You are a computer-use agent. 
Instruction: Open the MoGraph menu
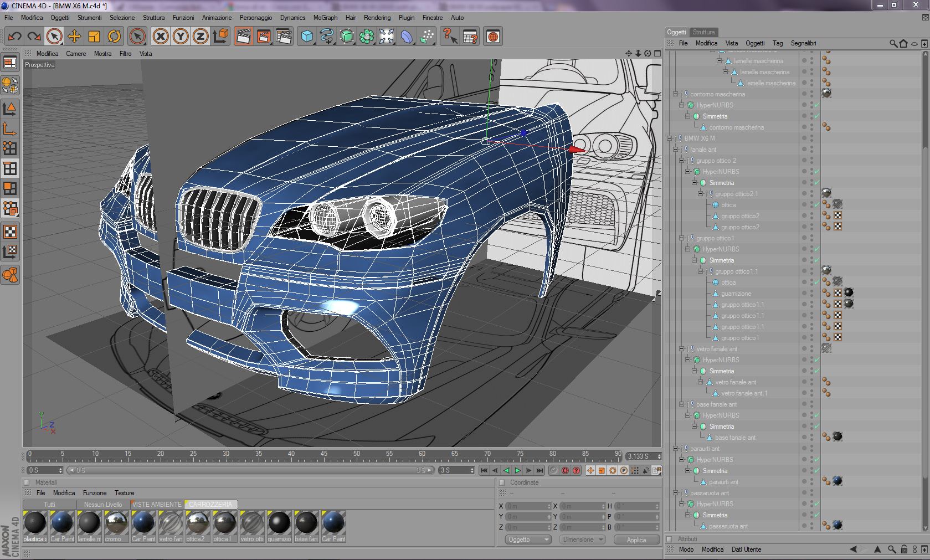[325, 18]
